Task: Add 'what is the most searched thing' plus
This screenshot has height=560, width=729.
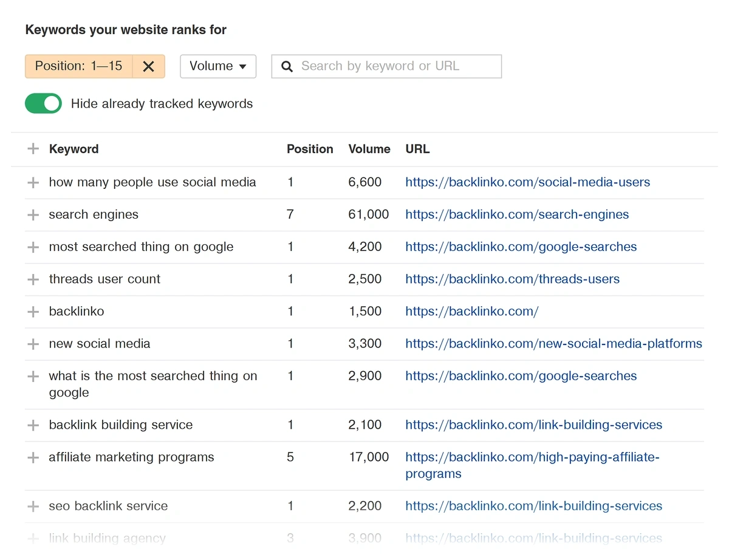Action: 33,376
